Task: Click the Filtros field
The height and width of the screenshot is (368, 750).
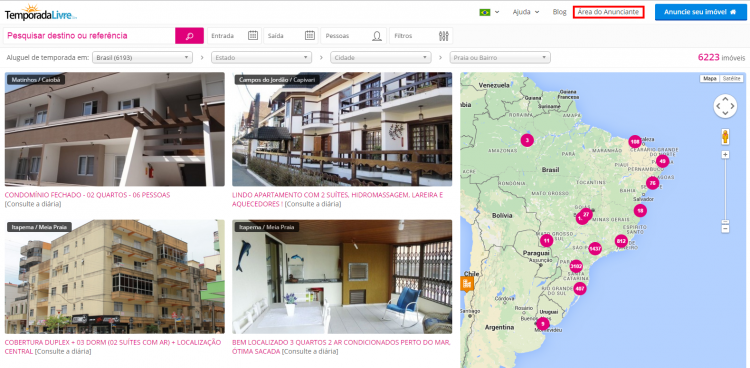Action: click(x=421, y=36)
